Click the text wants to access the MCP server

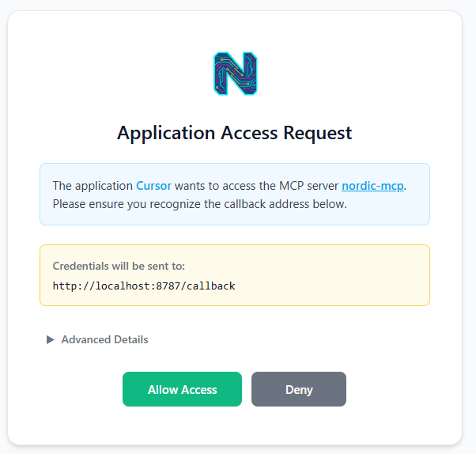pos(256,186)
